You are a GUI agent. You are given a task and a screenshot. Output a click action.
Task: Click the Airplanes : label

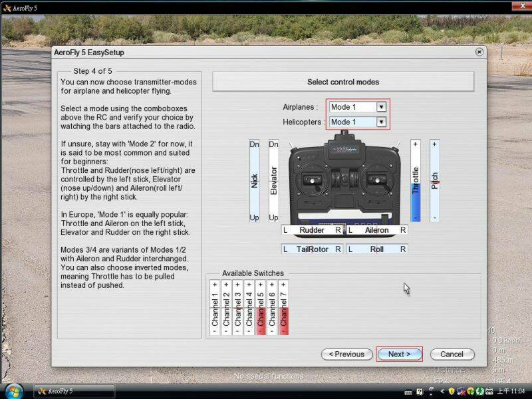[x=301, y=107]
